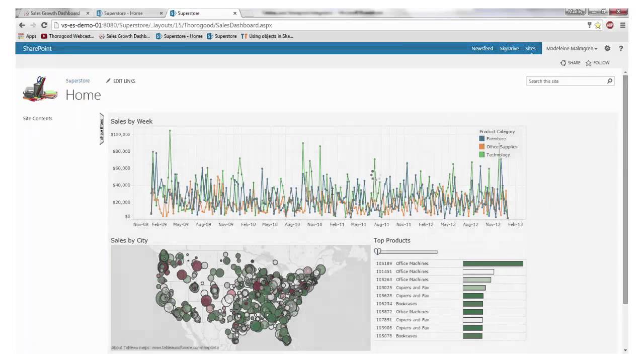Click the About Tableau maps link
Image resolution: width=644 pixels, height=362 pixels.
[x=165, y=347]
